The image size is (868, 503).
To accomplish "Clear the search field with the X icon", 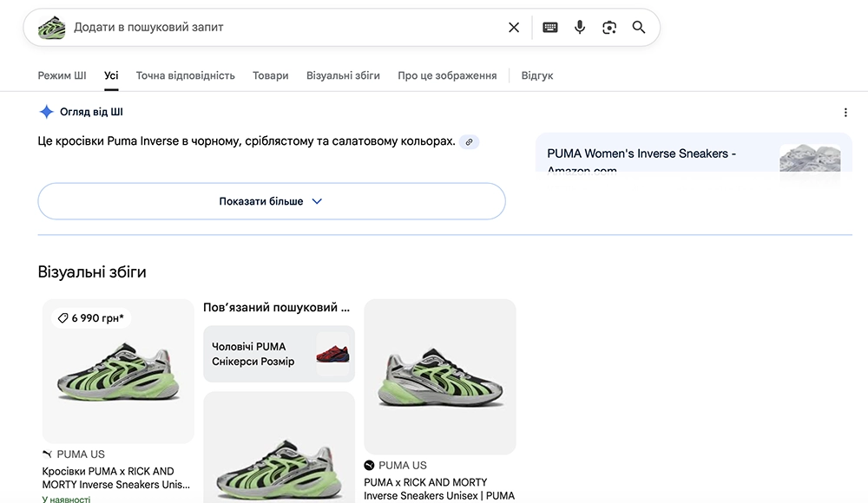I will point(514,28).
